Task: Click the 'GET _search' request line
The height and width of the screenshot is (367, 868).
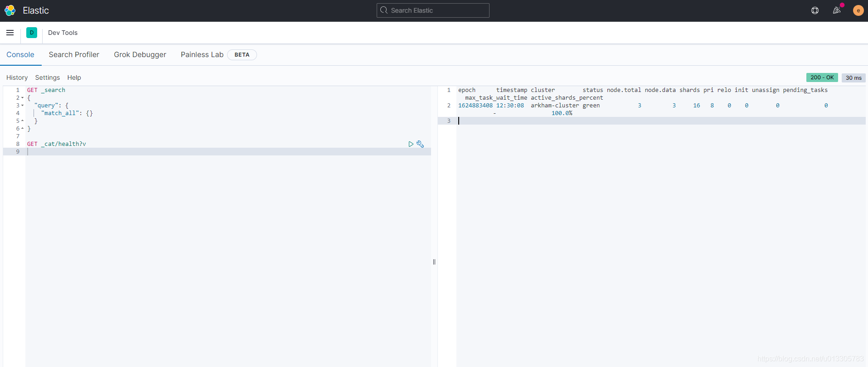Action: (x=46, y=90)
